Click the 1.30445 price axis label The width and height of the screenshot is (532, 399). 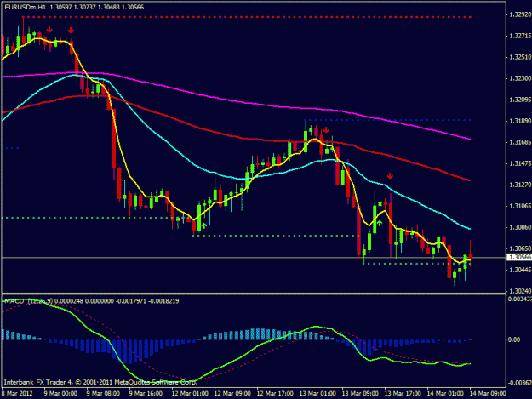[520, 270]
